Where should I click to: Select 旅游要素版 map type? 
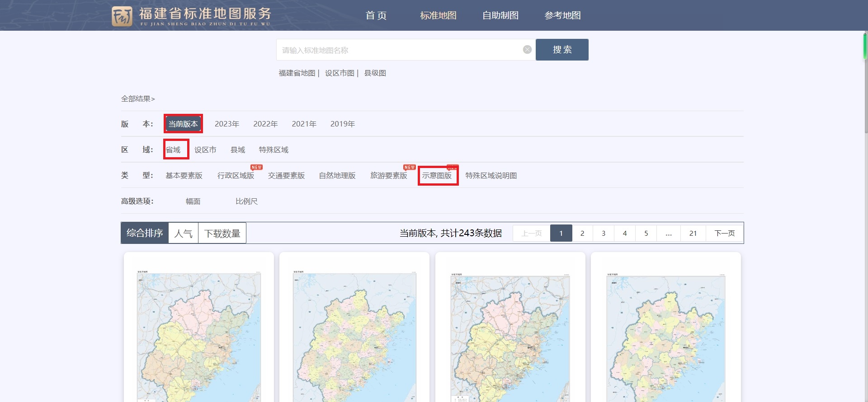pos(389,175)
